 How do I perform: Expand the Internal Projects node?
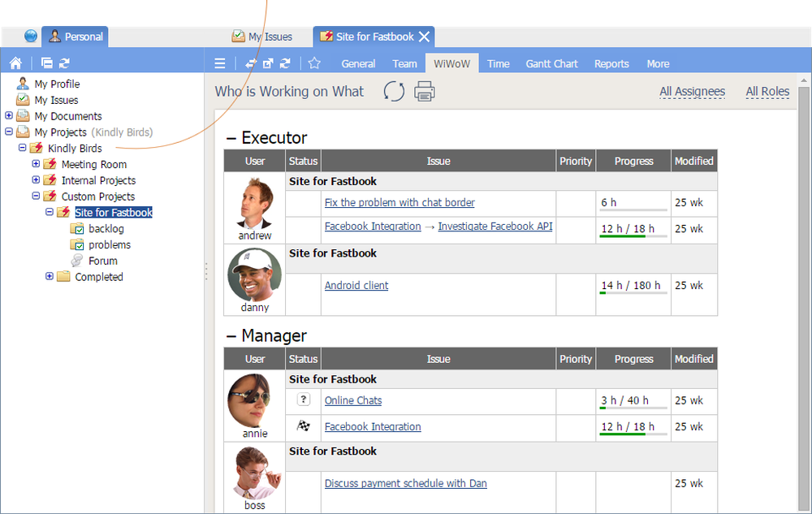(x=36, y=179)
